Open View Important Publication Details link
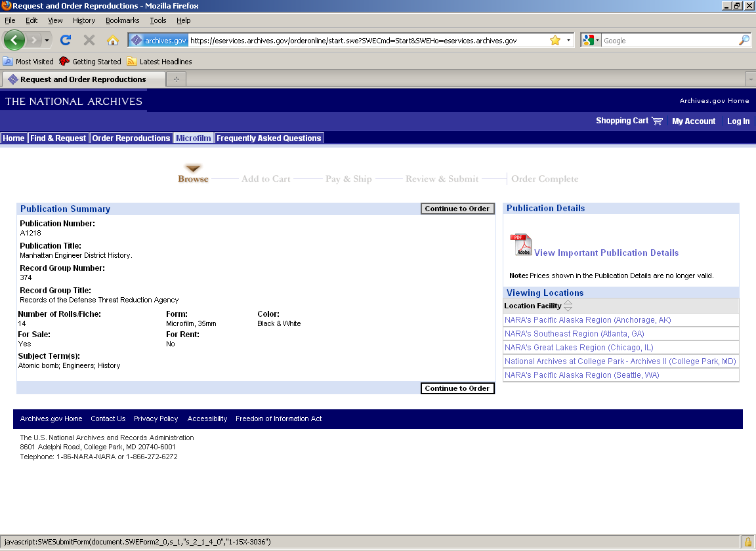The width and height of the screenshot is (756, 551). tap(606, 253)
